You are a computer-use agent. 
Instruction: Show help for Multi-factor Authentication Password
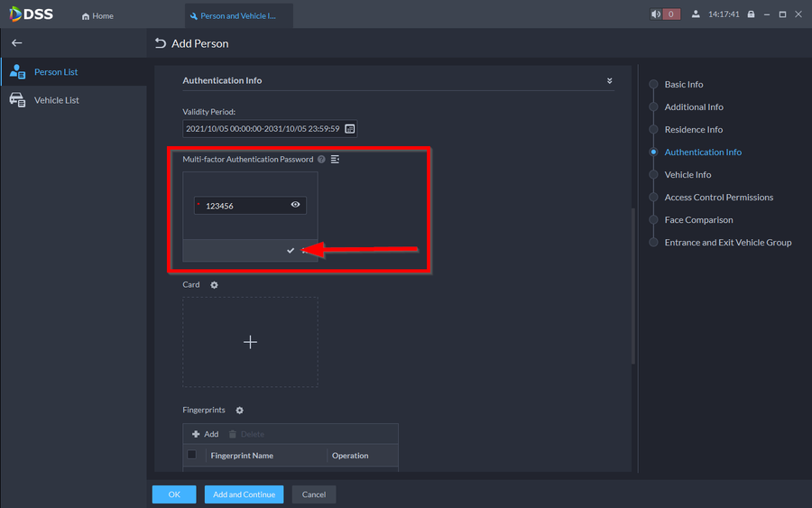[x=321, y=160]
